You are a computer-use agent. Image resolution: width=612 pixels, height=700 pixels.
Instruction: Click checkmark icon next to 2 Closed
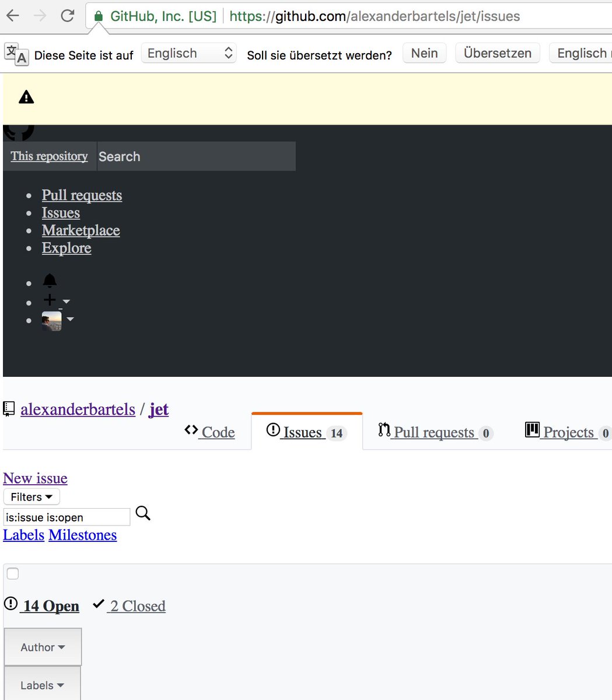click(99, 604)
